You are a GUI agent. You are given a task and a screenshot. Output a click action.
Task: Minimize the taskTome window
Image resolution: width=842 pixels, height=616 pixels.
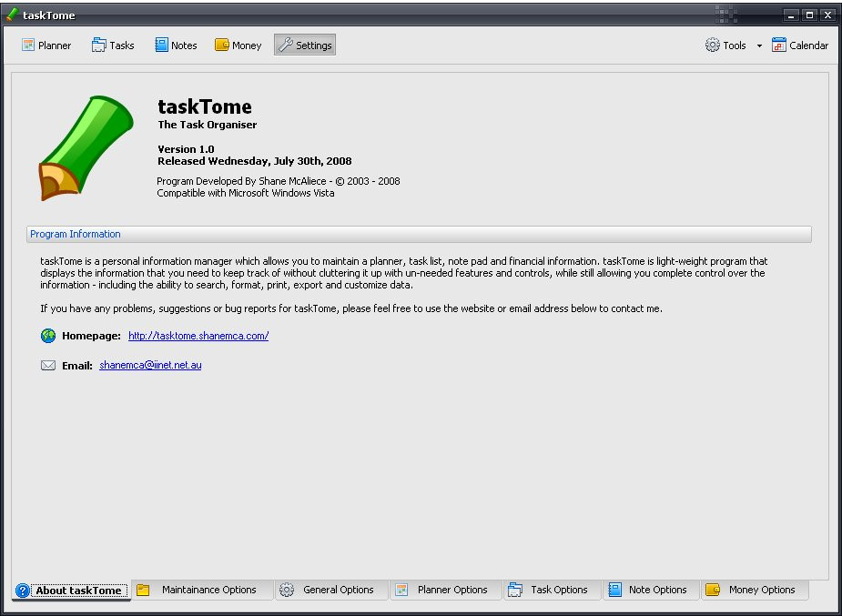790,15
